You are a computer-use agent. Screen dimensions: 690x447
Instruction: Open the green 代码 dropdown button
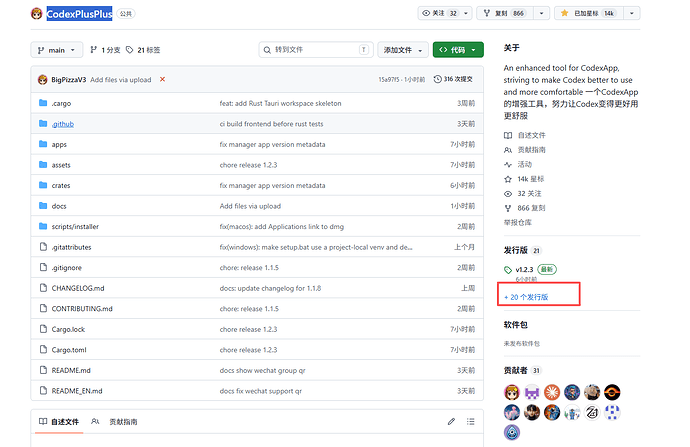(458, 50)
